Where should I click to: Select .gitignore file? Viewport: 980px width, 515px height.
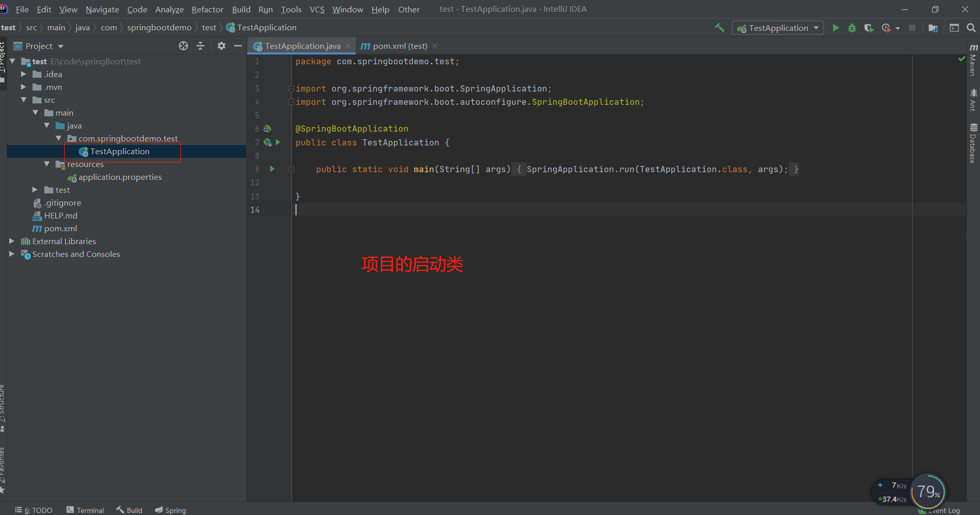[62, 203]
